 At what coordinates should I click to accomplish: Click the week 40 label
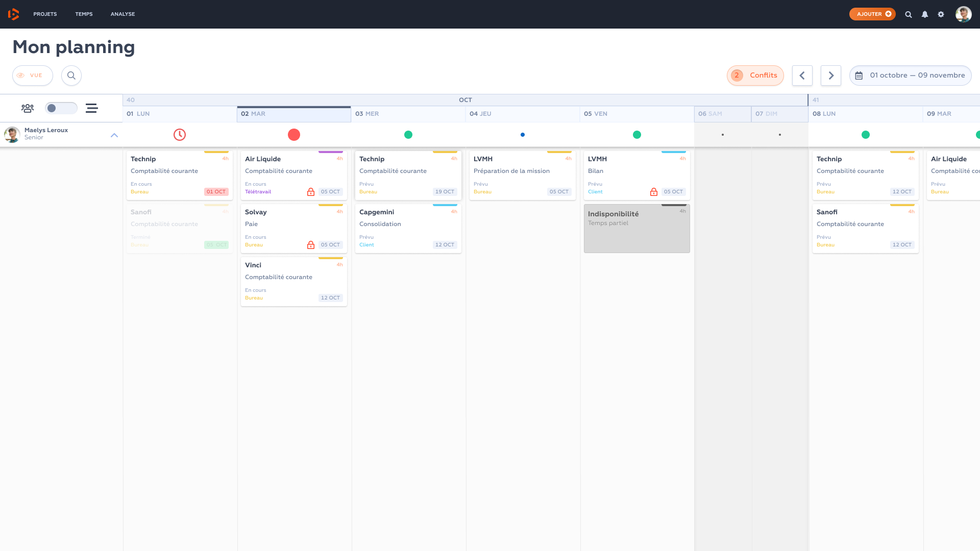pos(131,100)
